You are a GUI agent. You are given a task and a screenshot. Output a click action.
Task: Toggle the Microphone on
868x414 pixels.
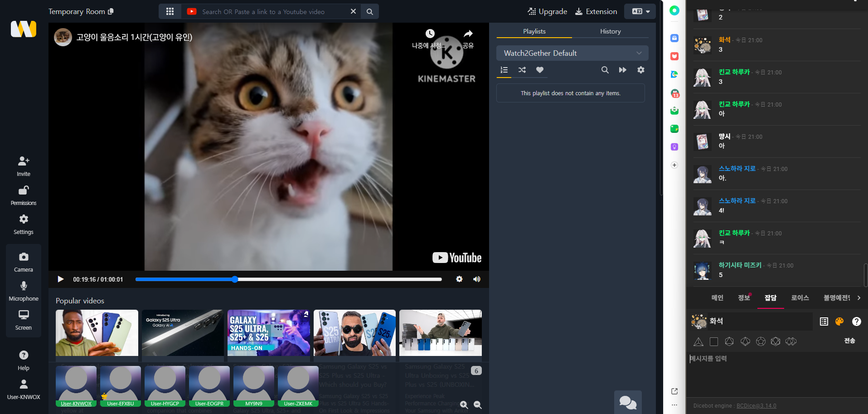24,291
